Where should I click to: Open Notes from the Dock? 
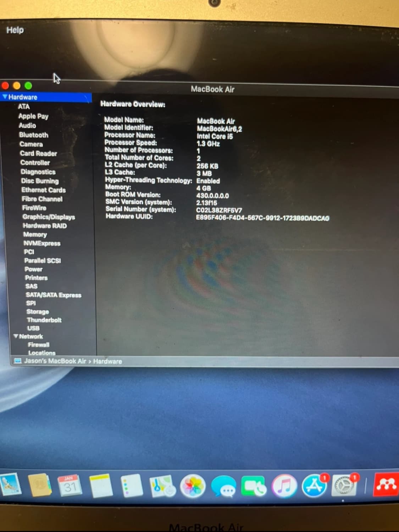point(101,486)
